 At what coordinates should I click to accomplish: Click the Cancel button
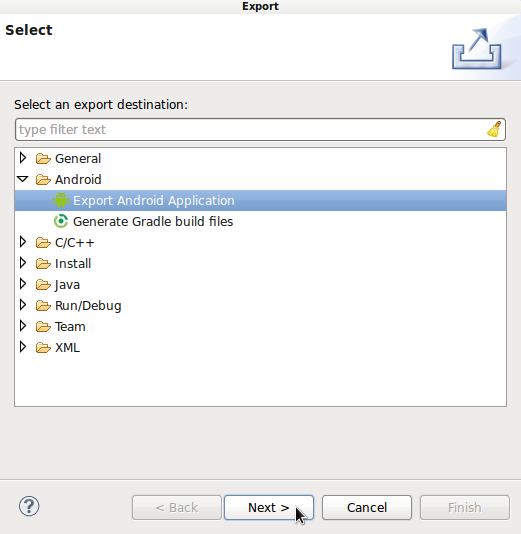(367, 507)
